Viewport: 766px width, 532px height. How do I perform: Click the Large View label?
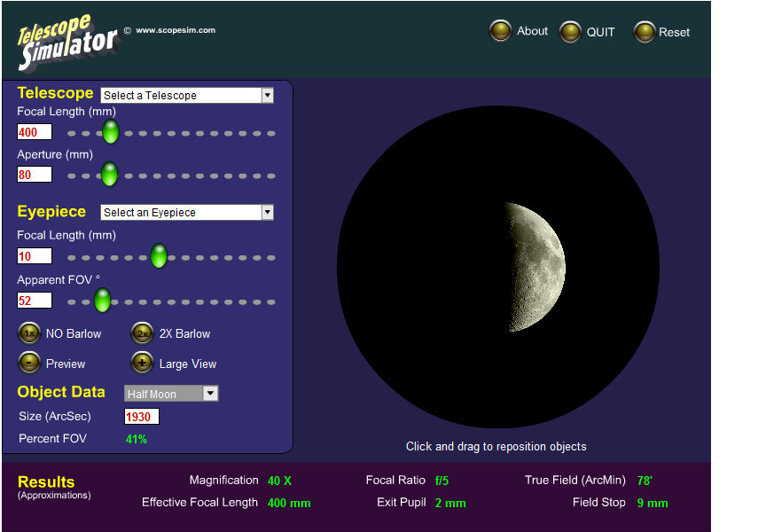pyautogui.click(x=188, y=364)
